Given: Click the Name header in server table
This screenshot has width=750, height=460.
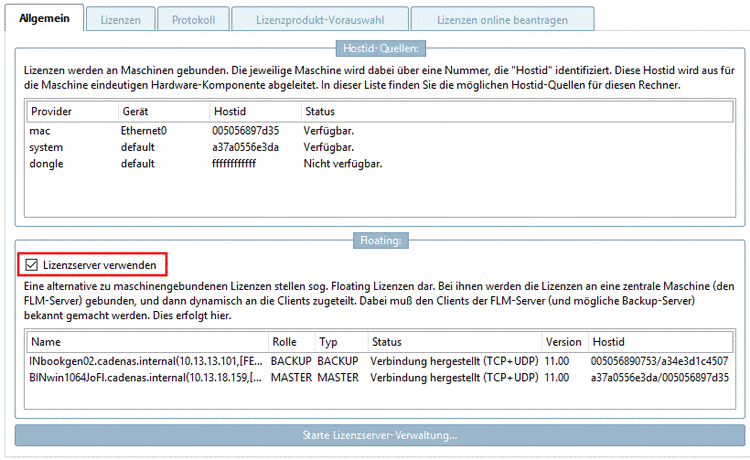Looking at the screenshot, I should coord(147,342).
